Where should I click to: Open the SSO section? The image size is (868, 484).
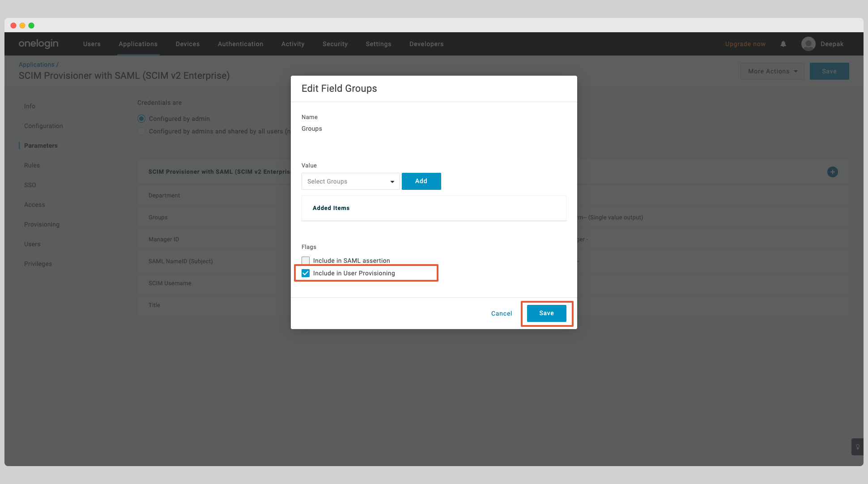(x=30, y=185)
